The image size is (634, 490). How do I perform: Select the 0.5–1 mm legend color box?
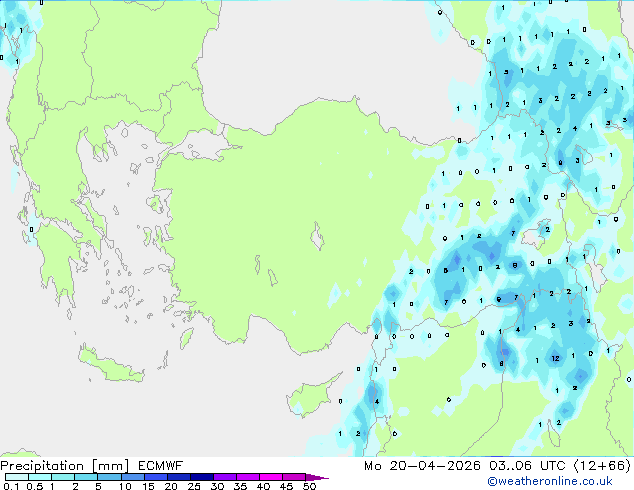tap(40, 477)
